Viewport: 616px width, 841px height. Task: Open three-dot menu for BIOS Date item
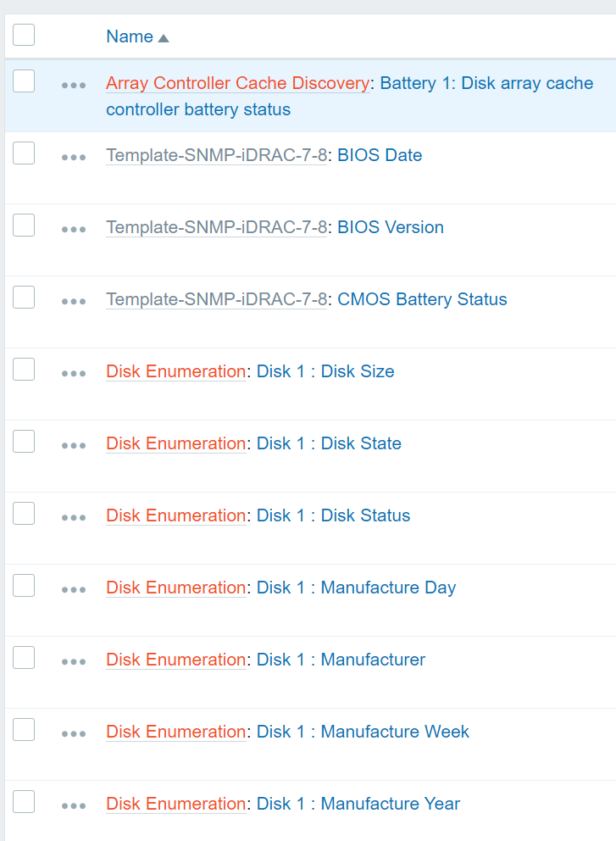pyautogui.click(x=74, y=158)
